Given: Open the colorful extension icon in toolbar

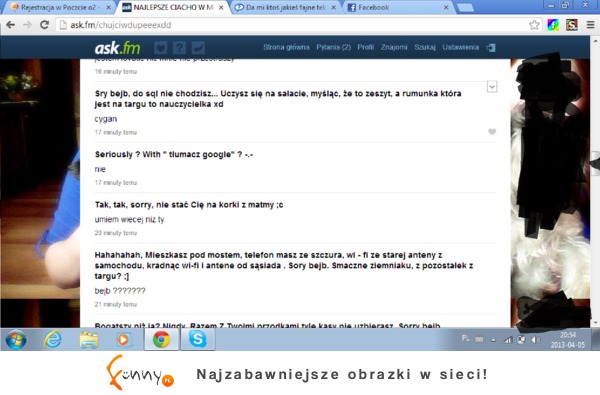Looking at the screenshot, I should [x=553, y=25].
